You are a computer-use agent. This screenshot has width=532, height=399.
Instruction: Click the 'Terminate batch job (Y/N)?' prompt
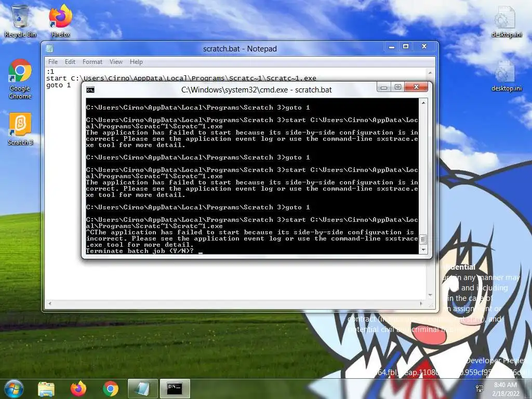pyautogui.click(x=140, y=251)
